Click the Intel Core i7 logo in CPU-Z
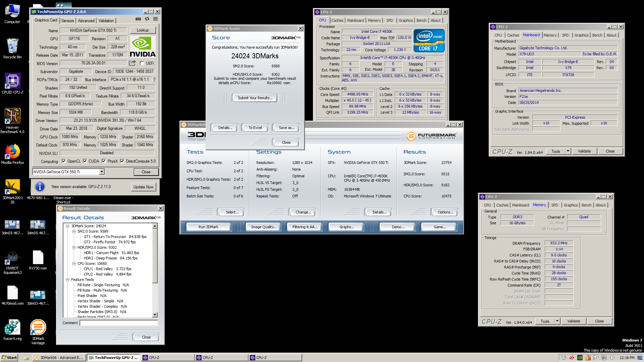Screen dimensions: 644x362 click(429, 41)
